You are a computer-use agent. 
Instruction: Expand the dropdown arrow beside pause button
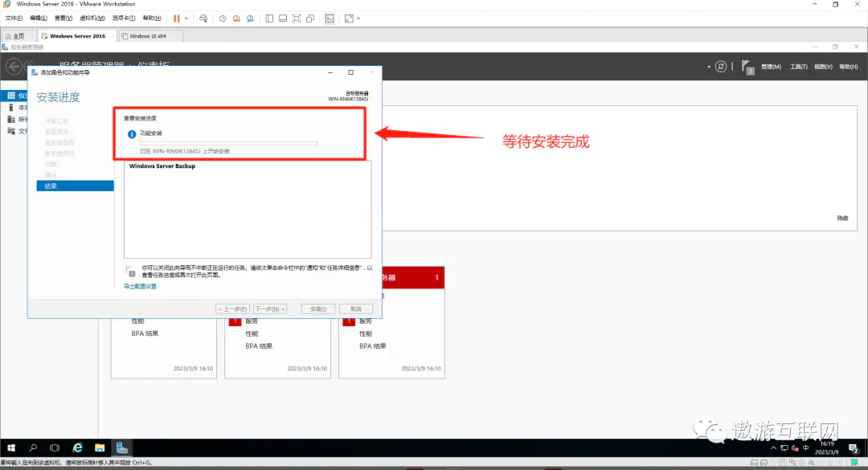click(186, 18)
